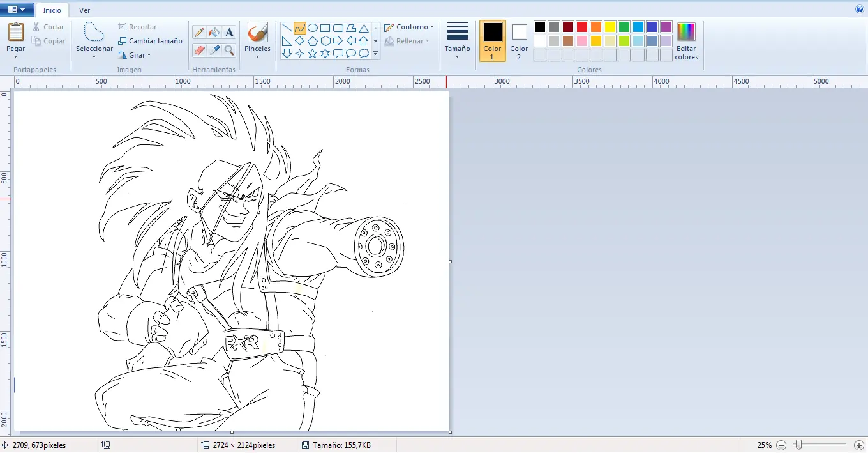Expand the Seleccionar options arrow
This screenshot has width=868, height=453.
94,57
